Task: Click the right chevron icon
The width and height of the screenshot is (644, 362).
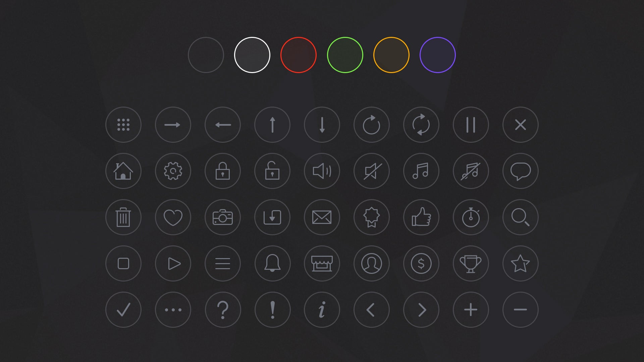Action: coord(421,310)
